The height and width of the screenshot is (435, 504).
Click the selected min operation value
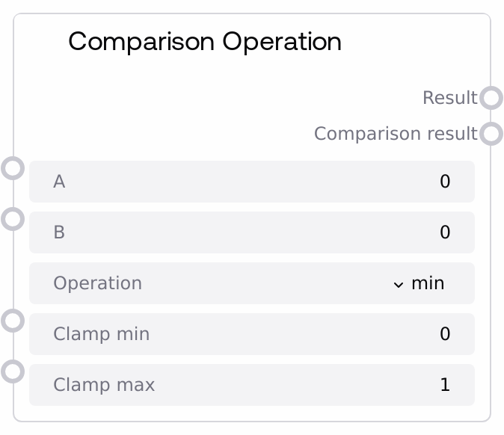click(428, 283)
